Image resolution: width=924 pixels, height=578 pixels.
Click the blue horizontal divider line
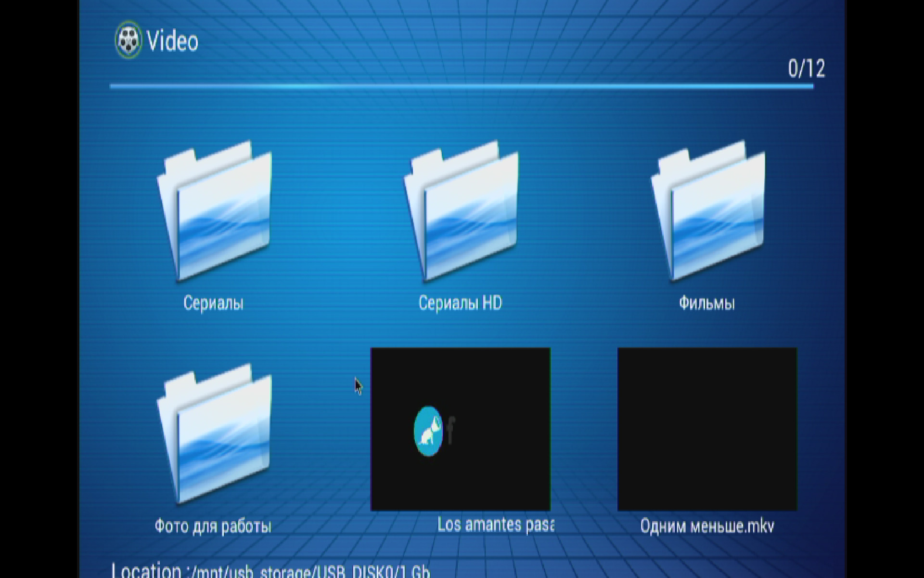461,86
